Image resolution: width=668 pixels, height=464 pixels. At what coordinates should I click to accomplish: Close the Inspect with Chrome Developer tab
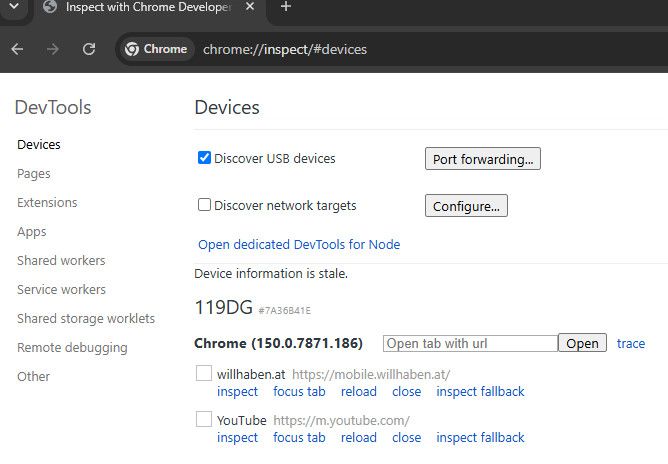pyautogui.click(x=250, y=7)
